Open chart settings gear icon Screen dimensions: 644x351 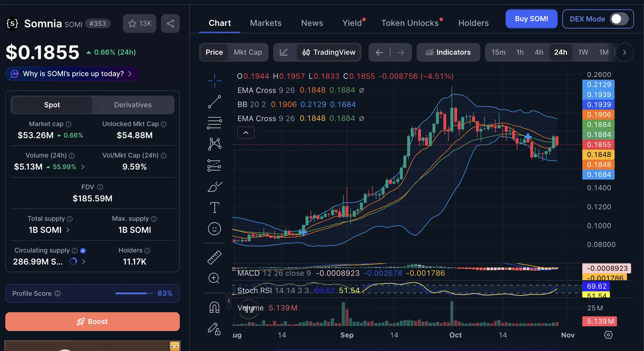[x=608, y=335]
